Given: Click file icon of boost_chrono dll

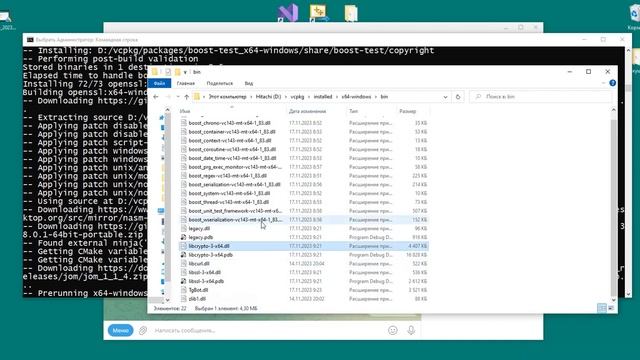Looking at the screenshot, I should point(184,123).
